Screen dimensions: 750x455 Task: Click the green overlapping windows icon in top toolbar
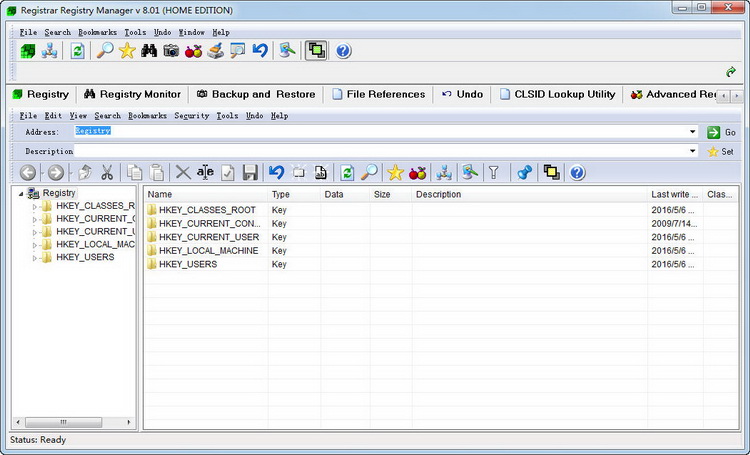[316, 51]
